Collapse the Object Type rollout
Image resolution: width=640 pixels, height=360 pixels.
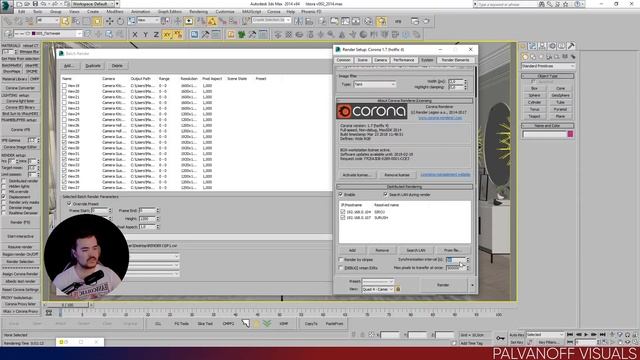[548, 76]
